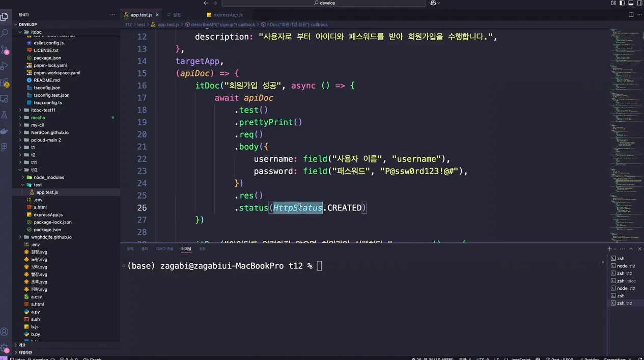Open README.md in explorer

coord(66,80)
